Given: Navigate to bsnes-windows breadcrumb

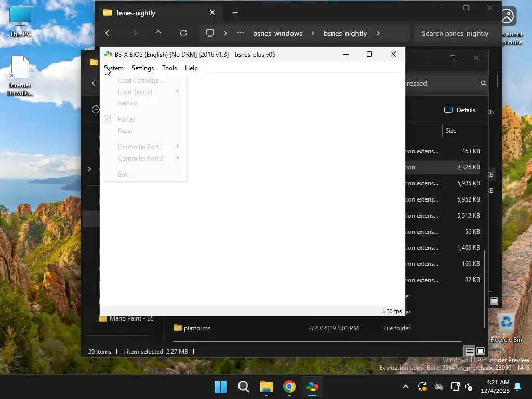Looking at the screenshot, I should click(277, 33).
